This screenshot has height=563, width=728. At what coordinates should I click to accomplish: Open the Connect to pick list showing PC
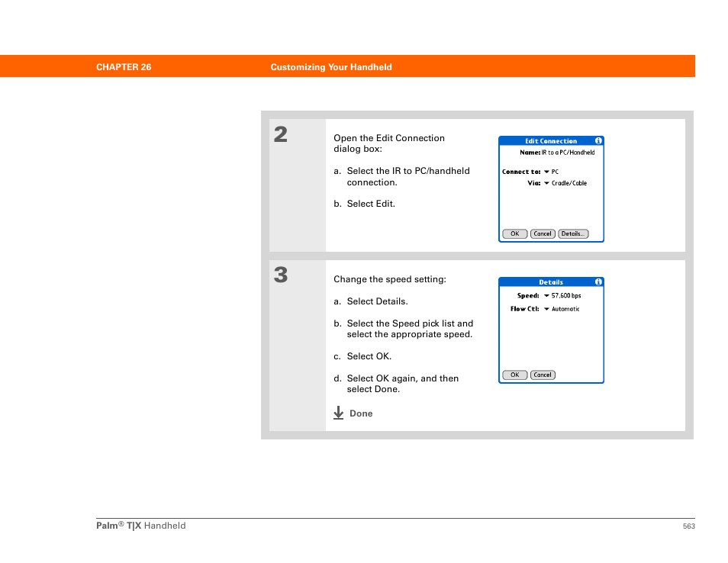click(551, 172)
